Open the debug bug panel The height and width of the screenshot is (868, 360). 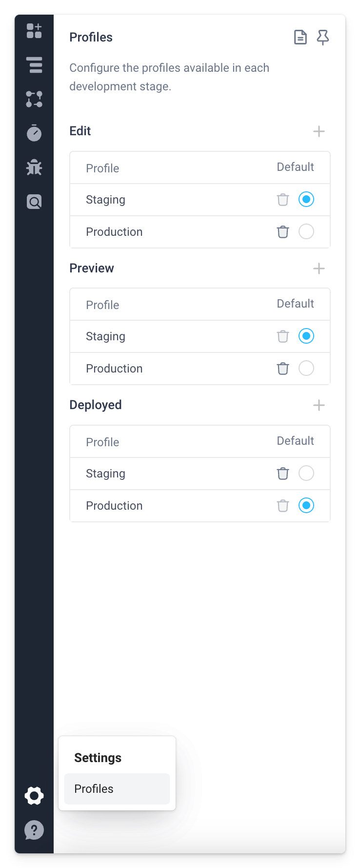click(34, 167)
